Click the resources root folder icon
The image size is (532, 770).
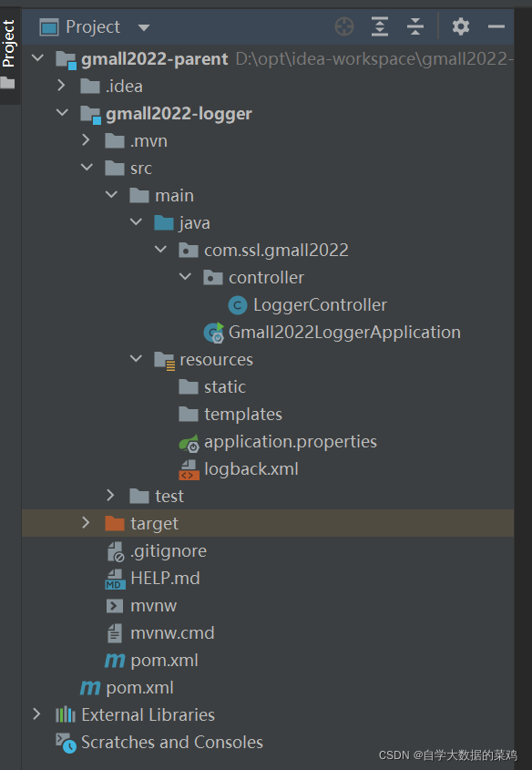click(x=164, y=360)
